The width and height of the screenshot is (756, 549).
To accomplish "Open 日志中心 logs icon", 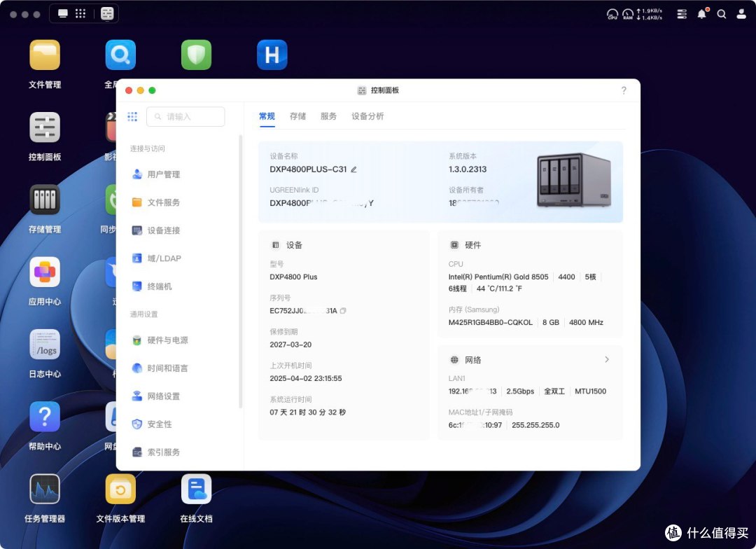I will tap(45, 345).
